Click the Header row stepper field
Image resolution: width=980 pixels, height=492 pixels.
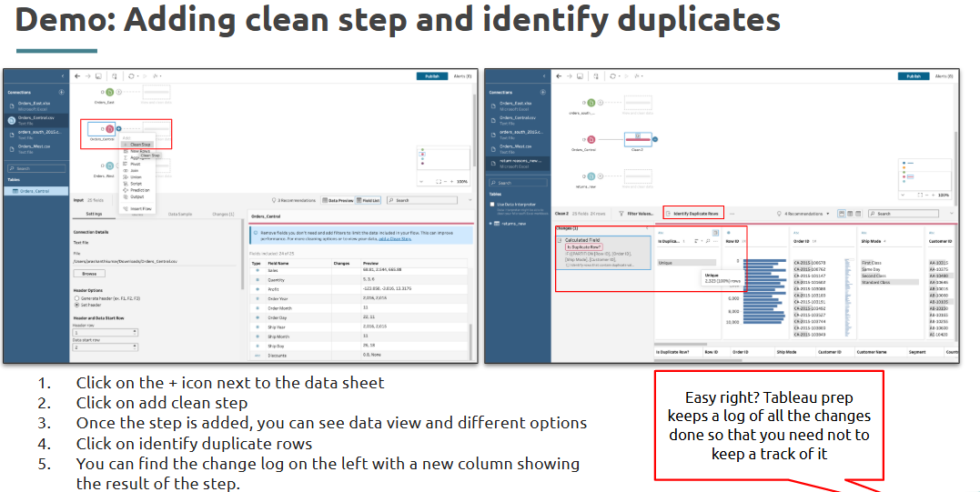106,333
